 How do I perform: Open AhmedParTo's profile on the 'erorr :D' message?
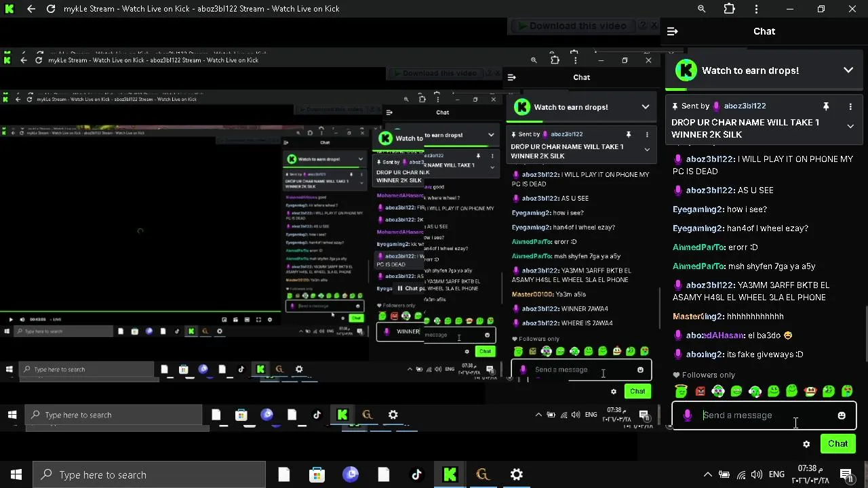(x=699, y=247)
